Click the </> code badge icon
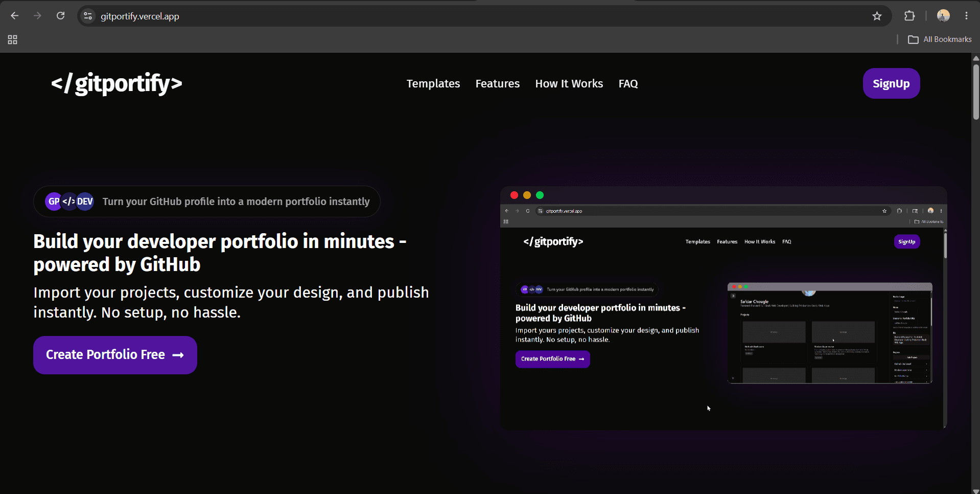Image resolution: width=980 pixels, height=494 pixels. [x=69, y=201]
